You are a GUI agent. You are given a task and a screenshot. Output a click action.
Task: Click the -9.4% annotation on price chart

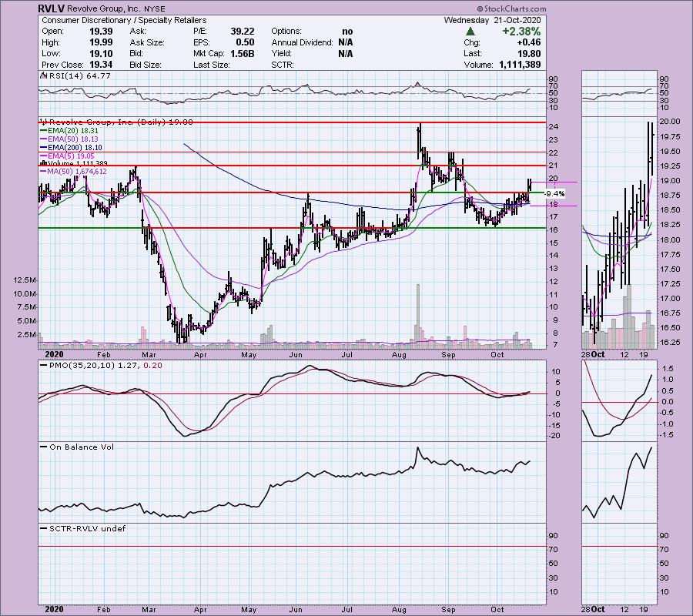tap(554, 193)
